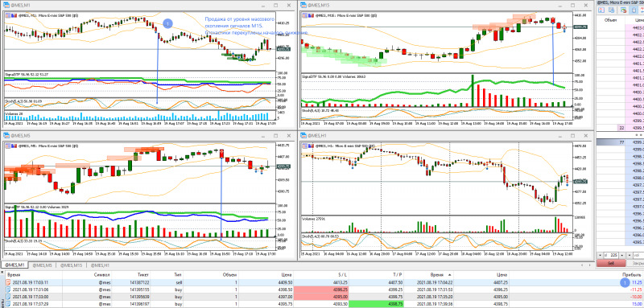The height and width of the screenshot is (308, 644).
Task: Click the @MES,M15 chart window icon
Action: (303, 5)
